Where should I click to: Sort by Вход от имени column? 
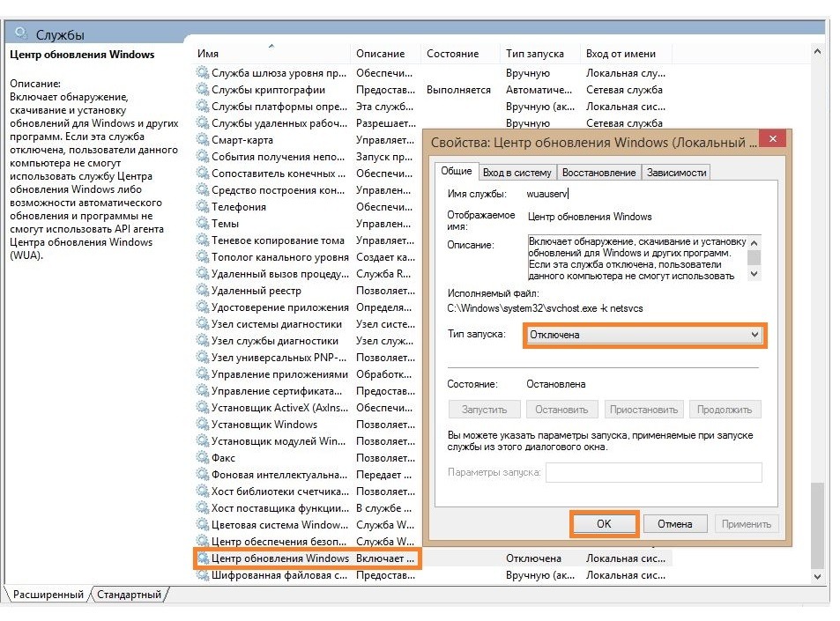(x=626, y=54)
